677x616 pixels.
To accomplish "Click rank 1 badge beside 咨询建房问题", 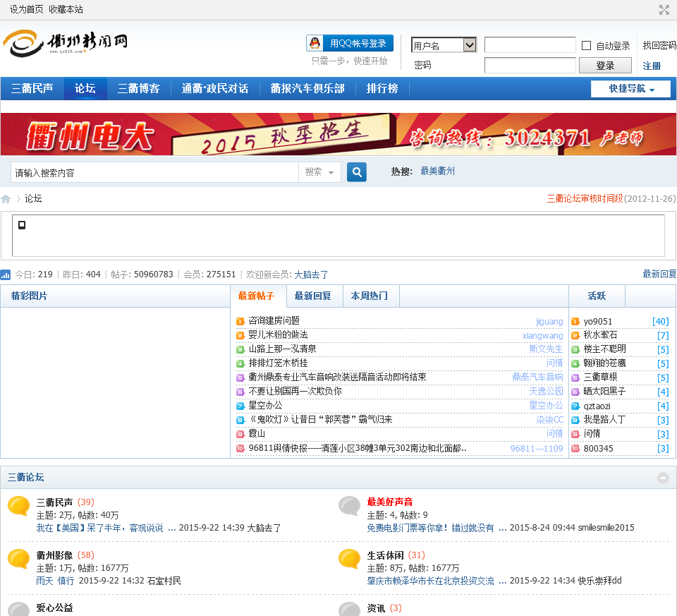I will click(240, 321).
